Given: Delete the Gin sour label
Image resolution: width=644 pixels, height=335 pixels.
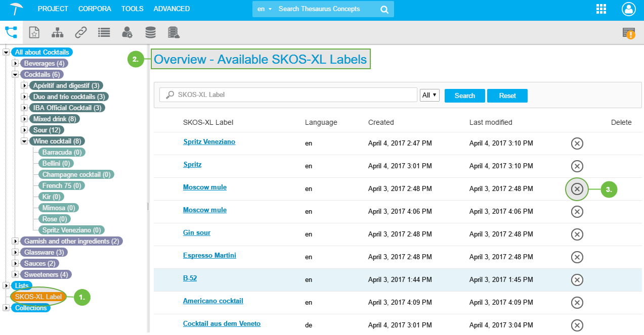Looking at the screenshot, I should click(x=577, y=234).
